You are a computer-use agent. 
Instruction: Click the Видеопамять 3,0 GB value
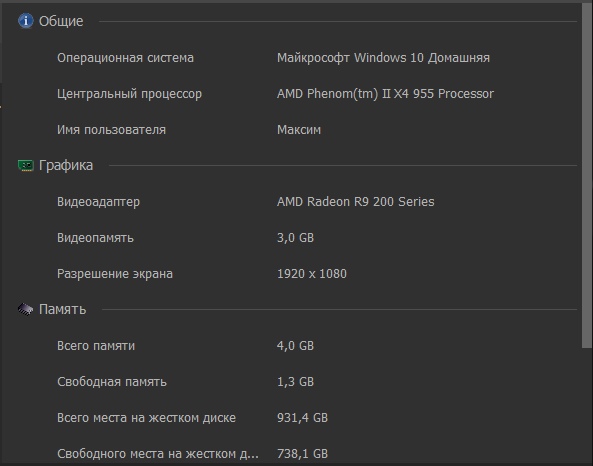(295, 238)
